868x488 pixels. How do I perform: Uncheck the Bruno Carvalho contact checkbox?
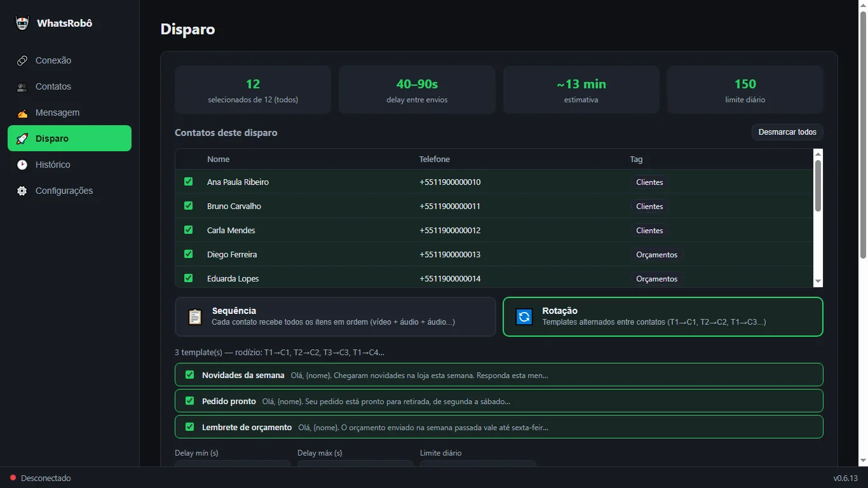point(188,206)
